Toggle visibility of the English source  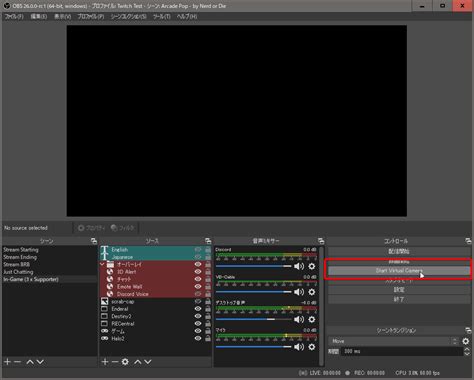(198, 250)
